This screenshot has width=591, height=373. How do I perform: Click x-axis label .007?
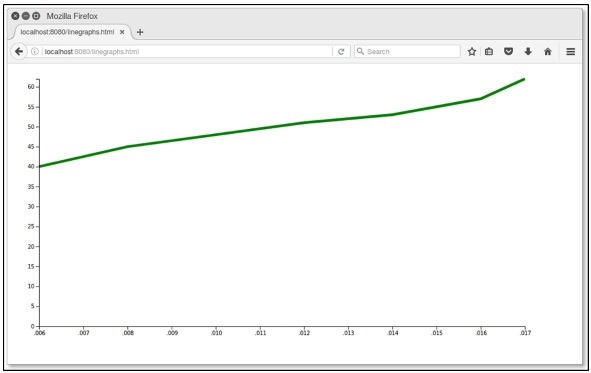(x=84, y=333)
